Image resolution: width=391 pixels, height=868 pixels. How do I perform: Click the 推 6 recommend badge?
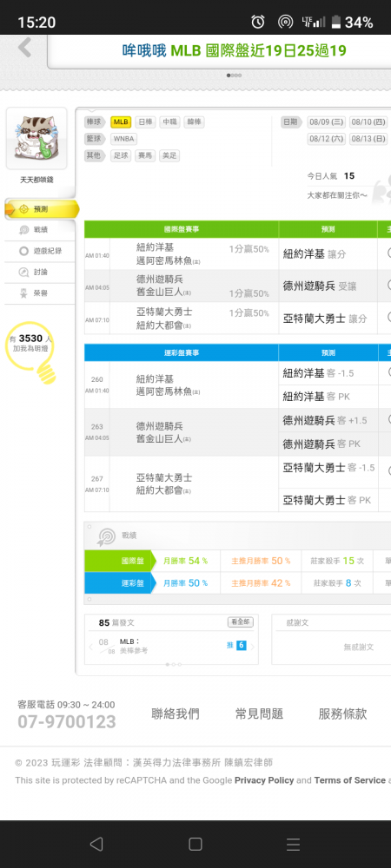coord(236,646)
